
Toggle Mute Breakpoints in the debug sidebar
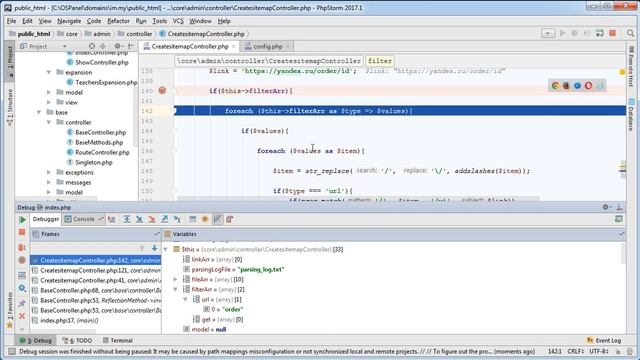22,260
